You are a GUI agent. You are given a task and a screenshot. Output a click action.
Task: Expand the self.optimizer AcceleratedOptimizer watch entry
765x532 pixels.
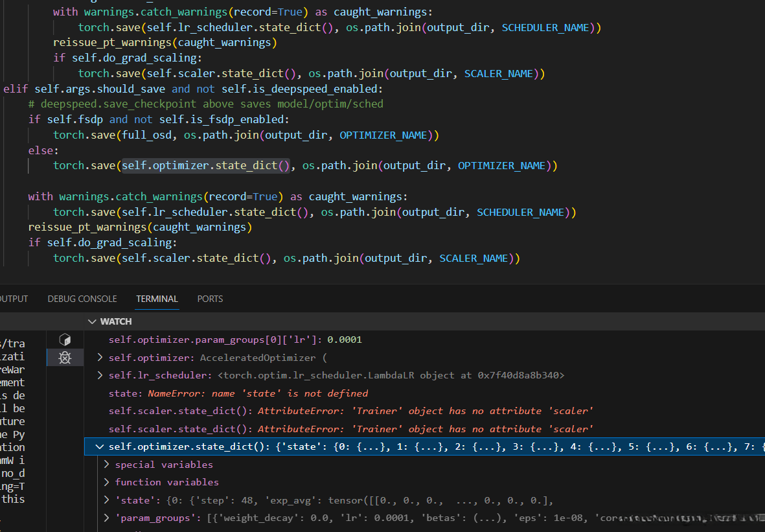tap(100, 357)
